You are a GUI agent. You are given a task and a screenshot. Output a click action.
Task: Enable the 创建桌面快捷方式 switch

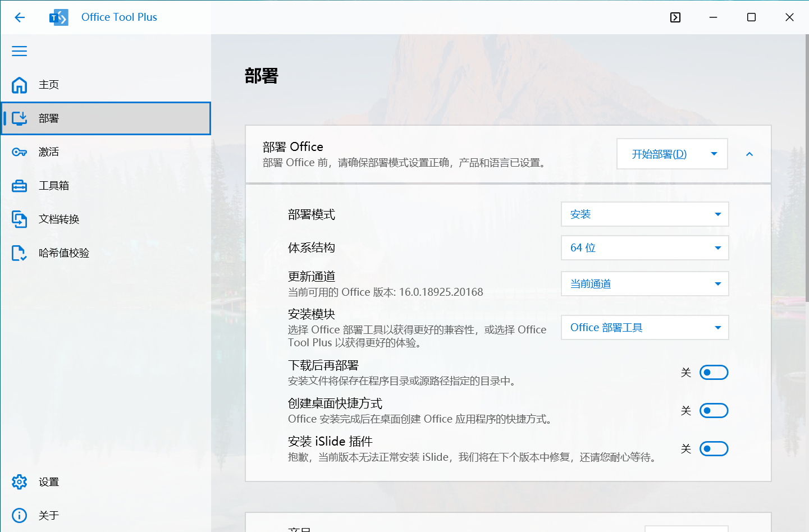(714, 411)
